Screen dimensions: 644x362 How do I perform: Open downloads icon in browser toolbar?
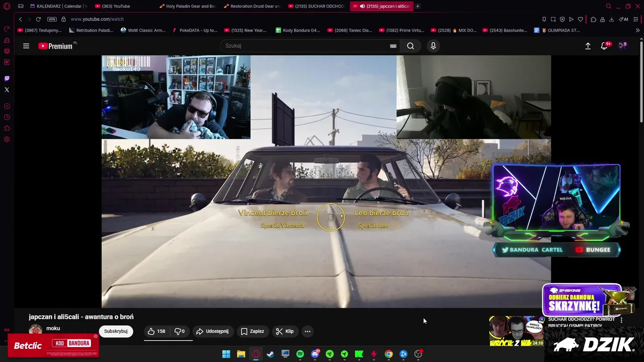pyautogui.click(x=611, y=19)
